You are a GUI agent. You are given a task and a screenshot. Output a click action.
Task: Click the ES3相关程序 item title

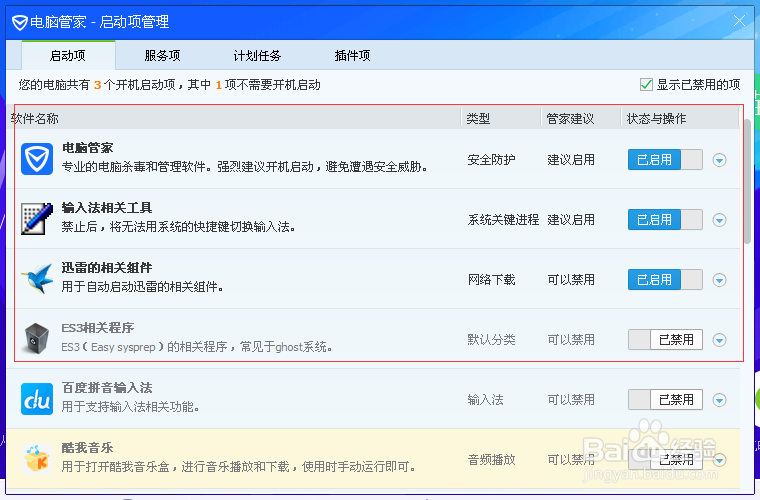pyautogui.click(x=98, y=328)
